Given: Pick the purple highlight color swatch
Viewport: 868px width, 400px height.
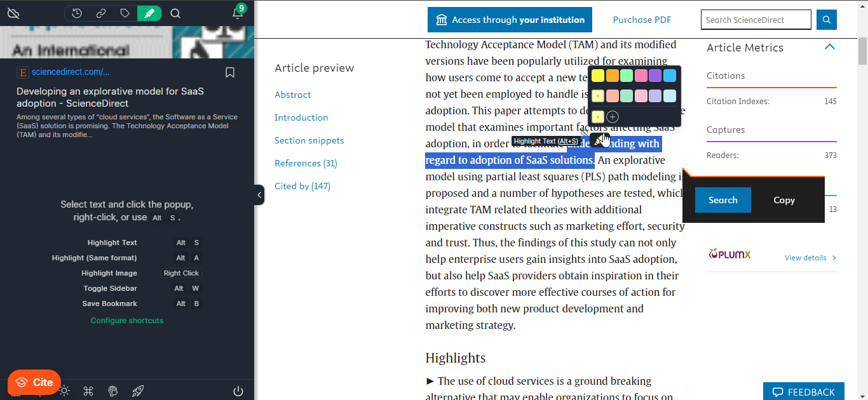Looking at the screenshot, I should [655, 76].
